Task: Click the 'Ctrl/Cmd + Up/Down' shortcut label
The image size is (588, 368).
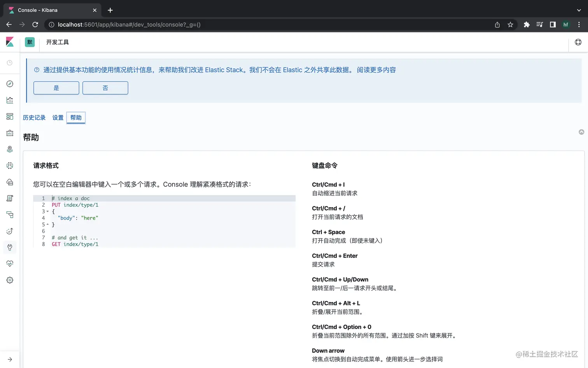Action: click(340, 280)
